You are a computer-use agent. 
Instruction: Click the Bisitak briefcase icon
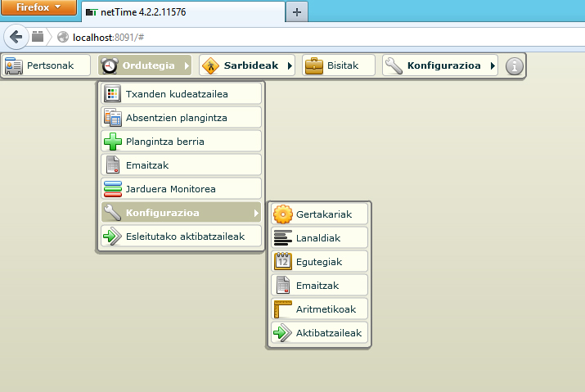(x=314, y=65)
